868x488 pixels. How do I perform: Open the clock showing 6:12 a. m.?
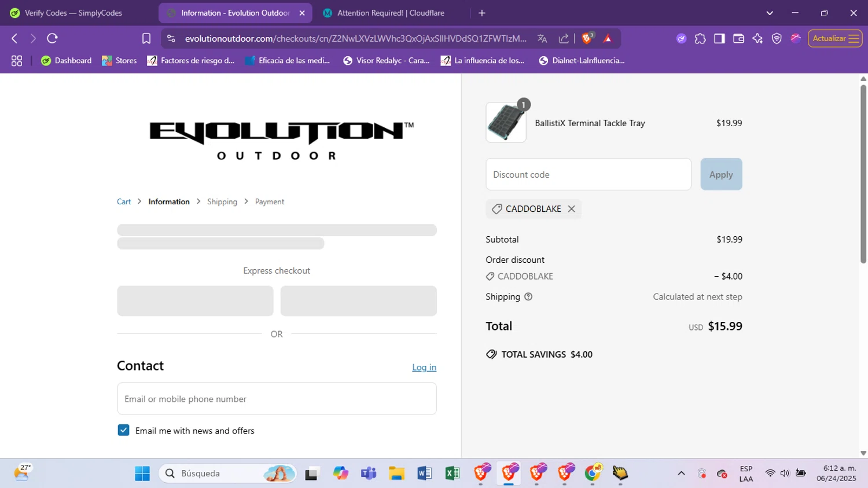tap(836, 474)
